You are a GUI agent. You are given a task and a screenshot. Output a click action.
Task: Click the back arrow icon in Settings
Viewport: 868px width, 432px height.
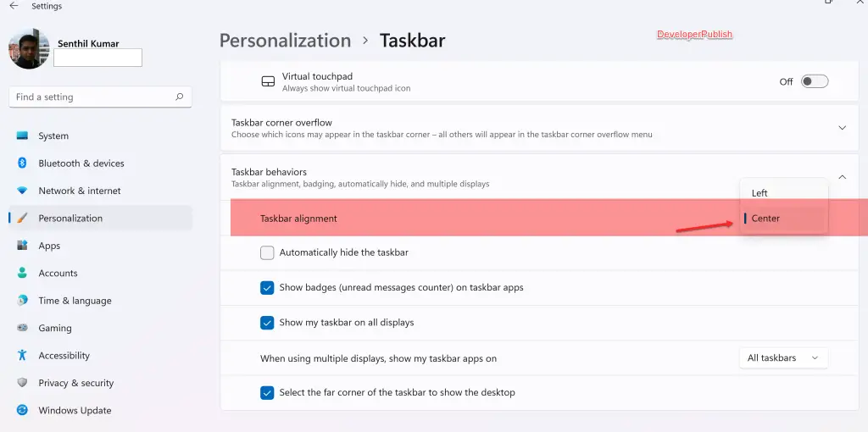click(14, 6)
